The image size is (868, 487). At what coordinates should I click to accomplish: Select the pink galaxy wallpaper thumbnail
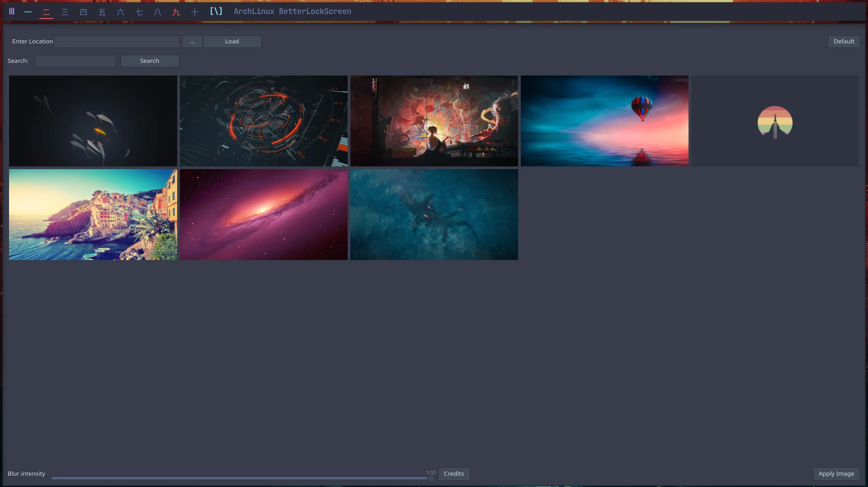point(264,214)
